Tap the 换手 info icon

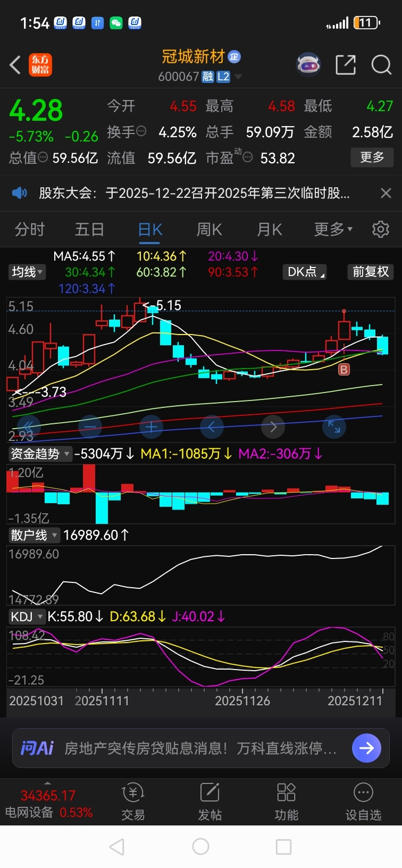coord(141,131)
